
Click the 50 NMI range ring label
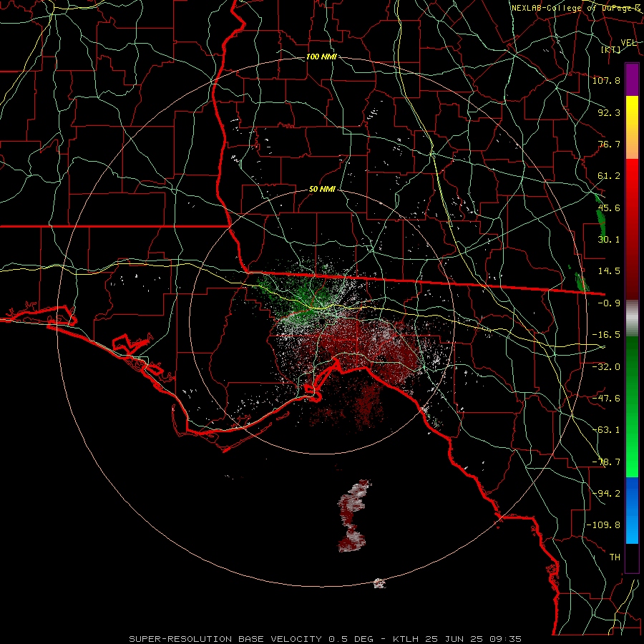coord(321,189)
